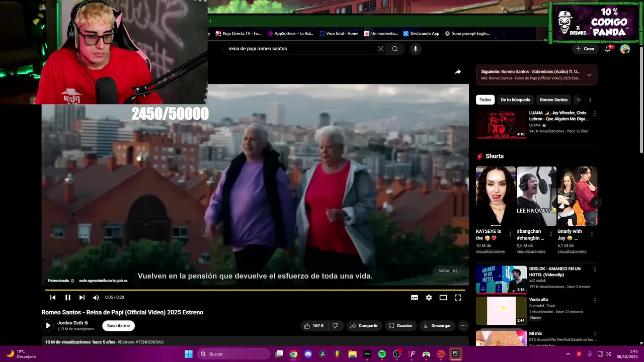Dislike the video
Screen dimensions: 644x362
tap(336, 326)
